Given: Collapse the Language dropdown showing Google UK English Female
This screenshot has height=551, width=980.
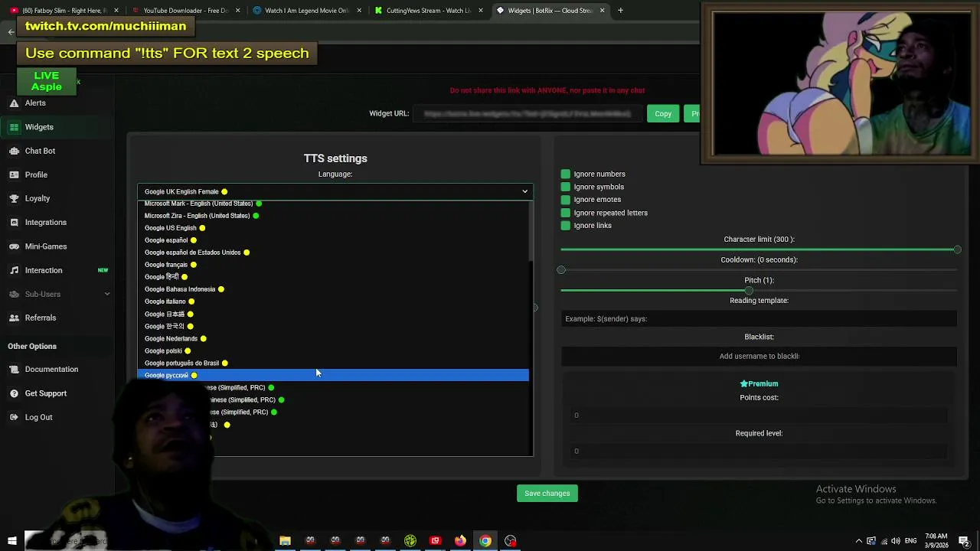Looking at the screenshot, I should tap(335, 191).
